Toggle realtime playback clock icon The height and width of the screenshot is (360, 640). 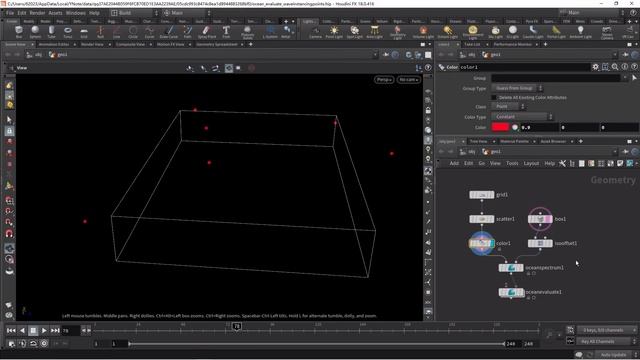(x=44, y=344)
